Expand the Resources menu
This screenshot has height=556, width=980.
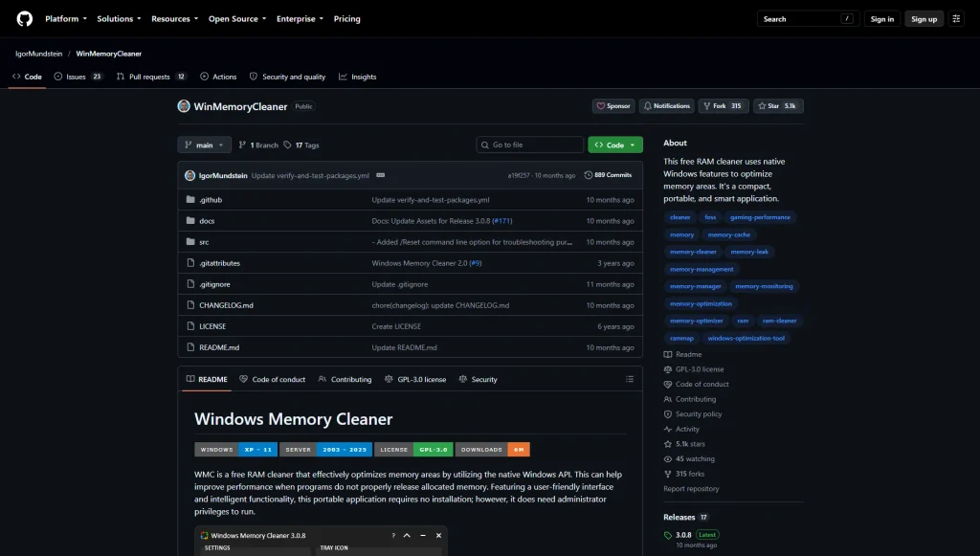(174, 19)
